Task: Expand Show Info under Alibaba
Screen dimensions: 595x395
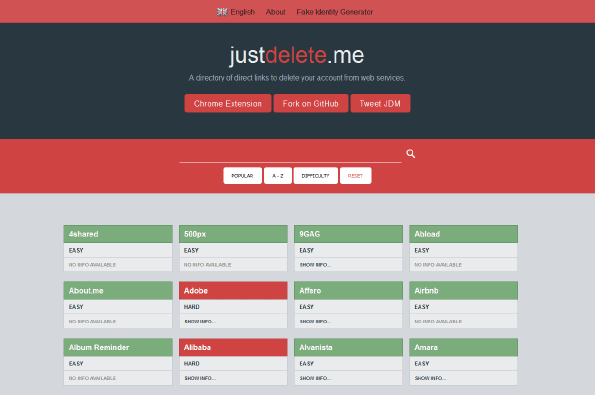Action: [x=200, y=378]
